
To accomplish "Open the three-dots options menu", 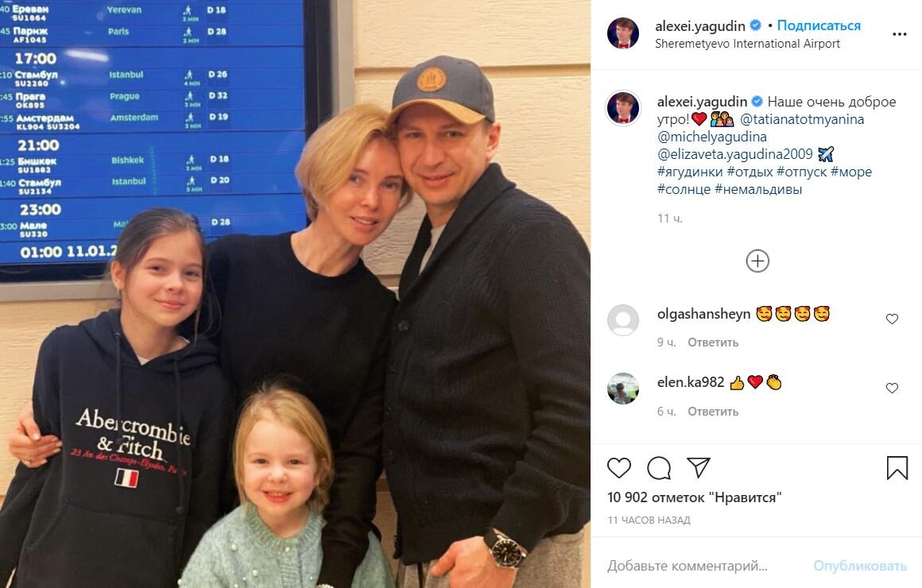I will [900, 34].
